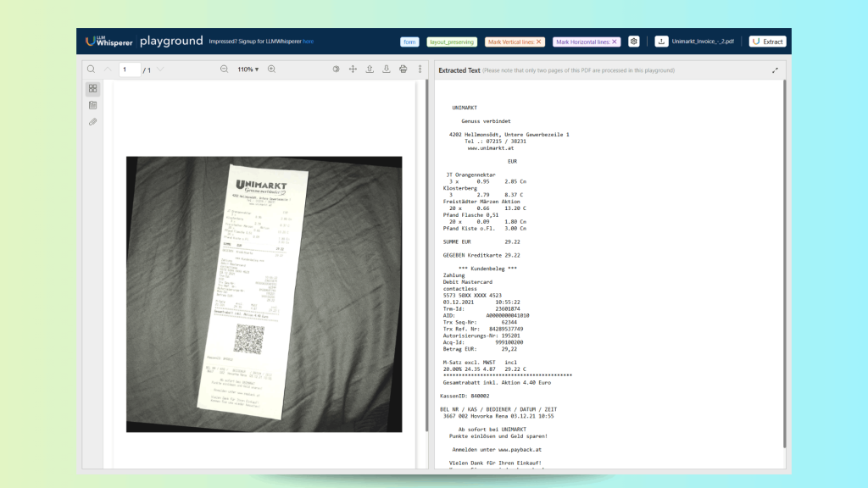Zoom out the PDF viewer
This screenshot has height=488, width=868.
point(224,69)
